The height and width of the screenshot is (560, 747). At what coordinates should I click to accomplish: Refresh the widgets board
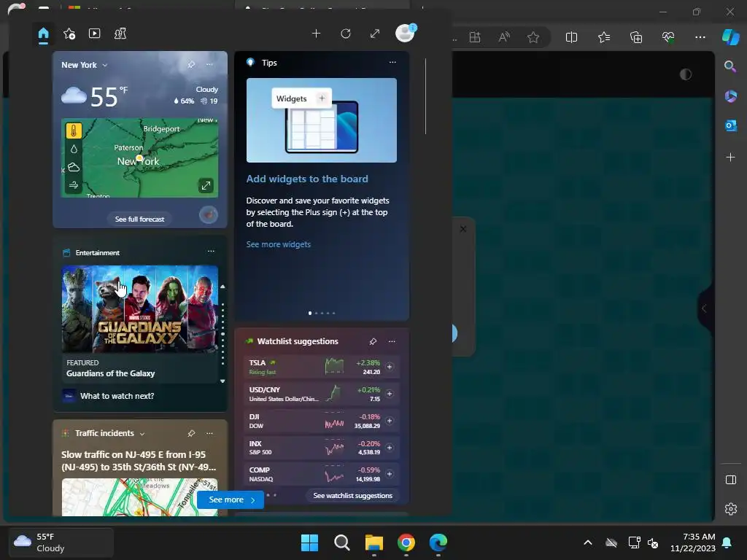pyautogui.click(x=346, y=34)
